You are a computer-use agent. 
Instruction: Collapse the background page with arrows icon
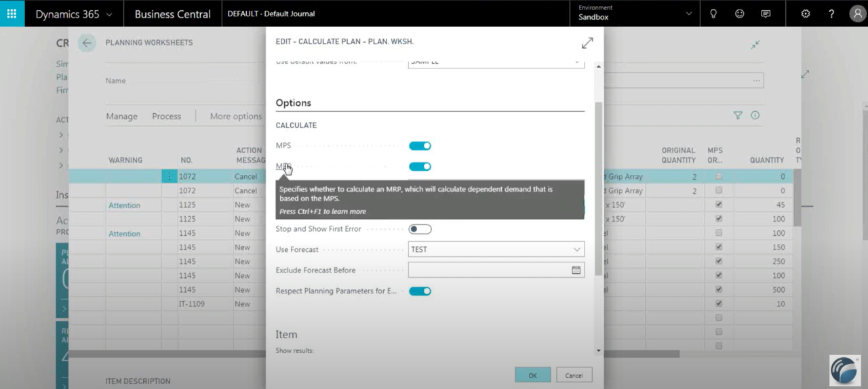tap(755, 45)
